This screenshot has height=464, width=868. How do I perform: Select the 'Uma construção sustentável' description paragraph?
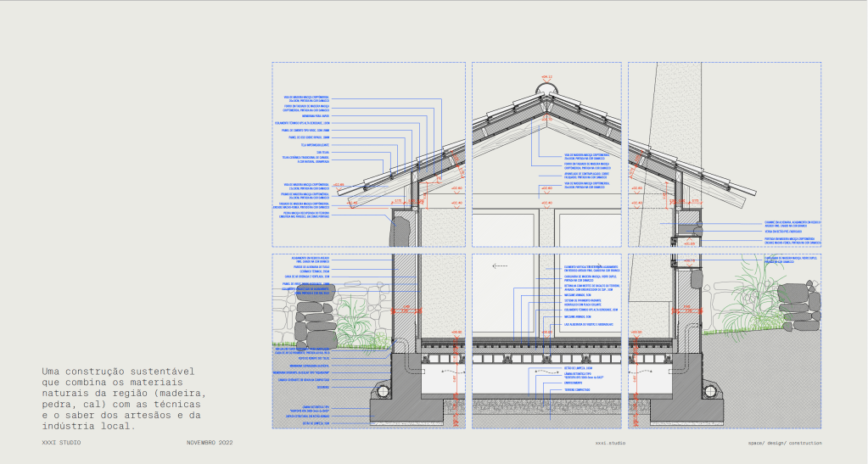123,399
